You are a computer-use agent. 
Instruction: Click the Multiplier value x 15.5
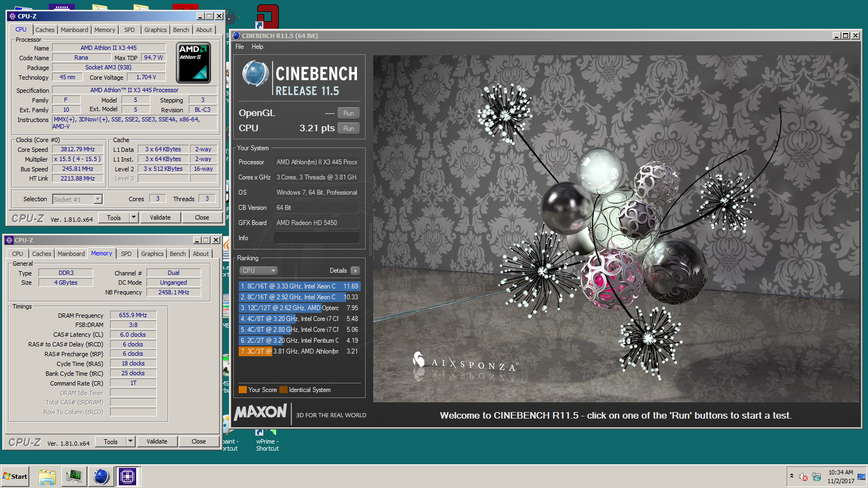(x=78, y=159)
